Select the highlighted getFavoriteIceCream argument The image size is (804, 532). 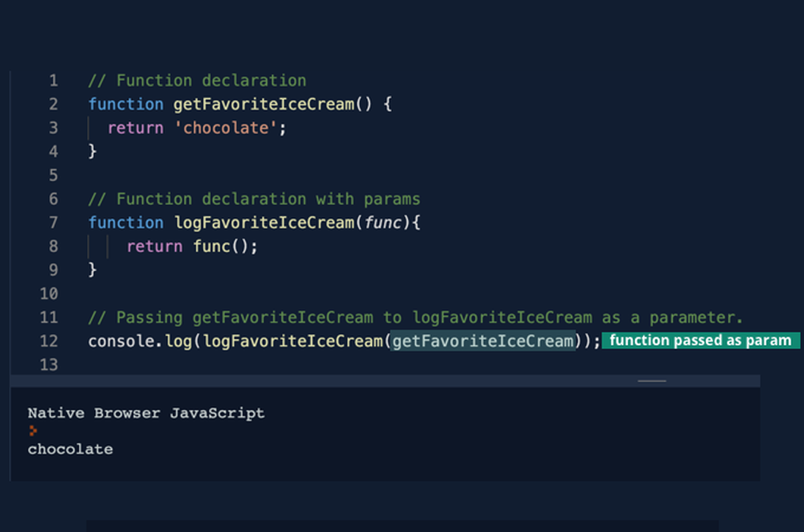coord(484,341)
